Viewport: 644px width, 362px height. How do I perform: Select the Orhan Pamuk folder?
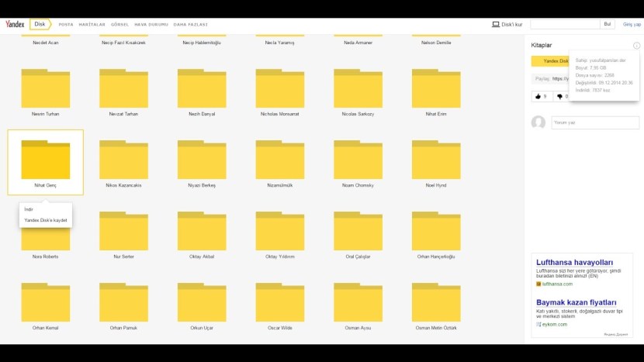(x=123, y=302)
